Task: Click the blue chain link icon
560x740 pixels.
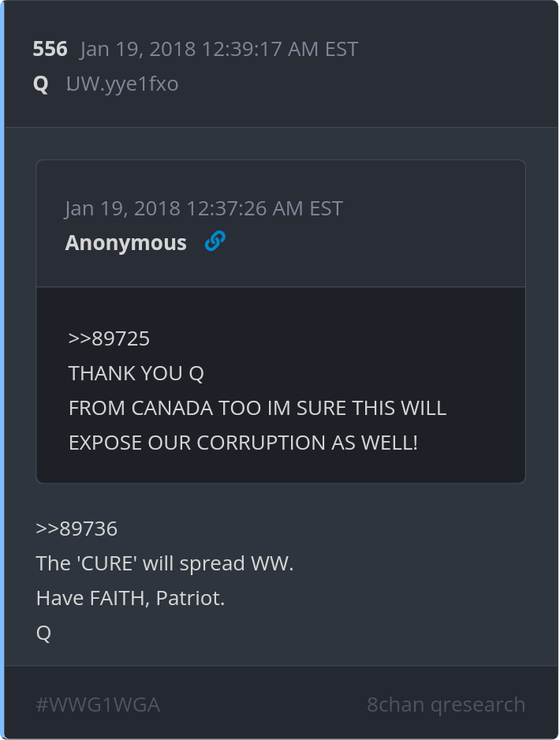Action: pos(215,241)
